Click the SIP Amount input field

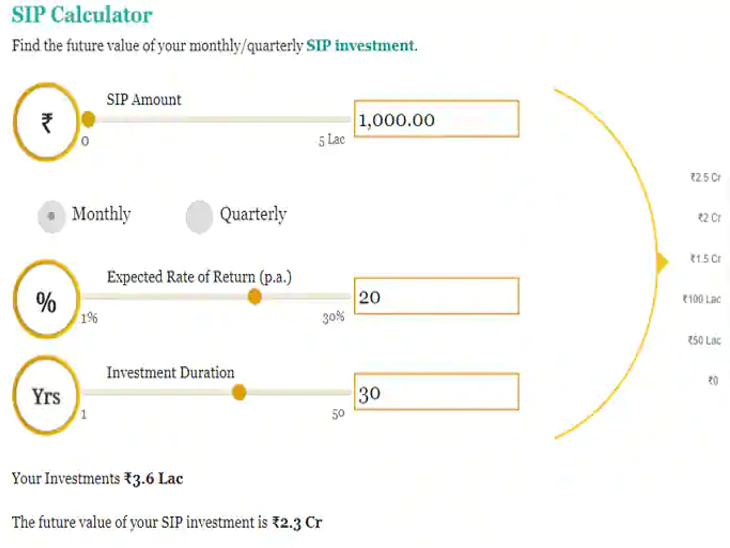436,120
